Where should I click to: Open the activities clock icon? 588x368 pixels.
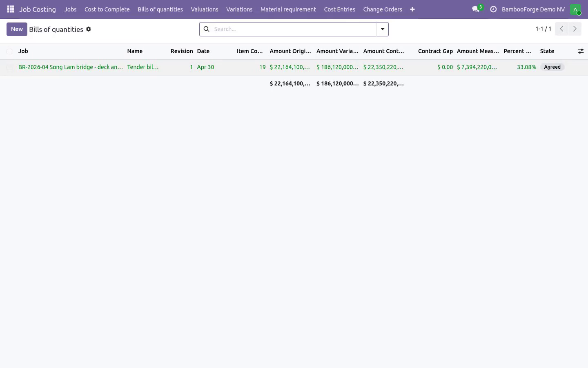[493, 9]
